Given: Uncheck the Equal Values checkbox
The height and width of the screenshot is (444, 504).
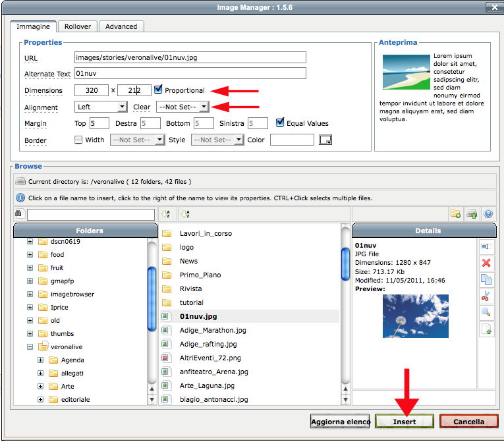Looking at the screenshot, I should click(281, 123).
